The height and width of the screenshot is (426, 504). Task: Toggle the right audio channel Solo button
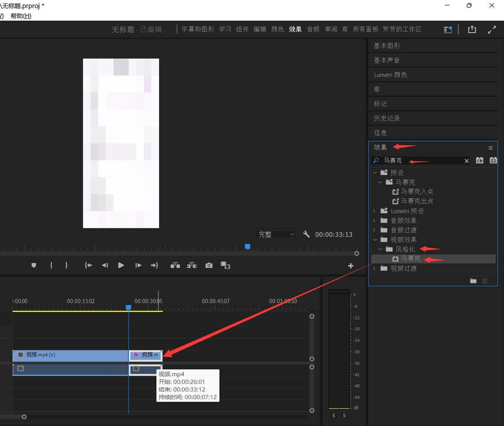pos(344,415)
